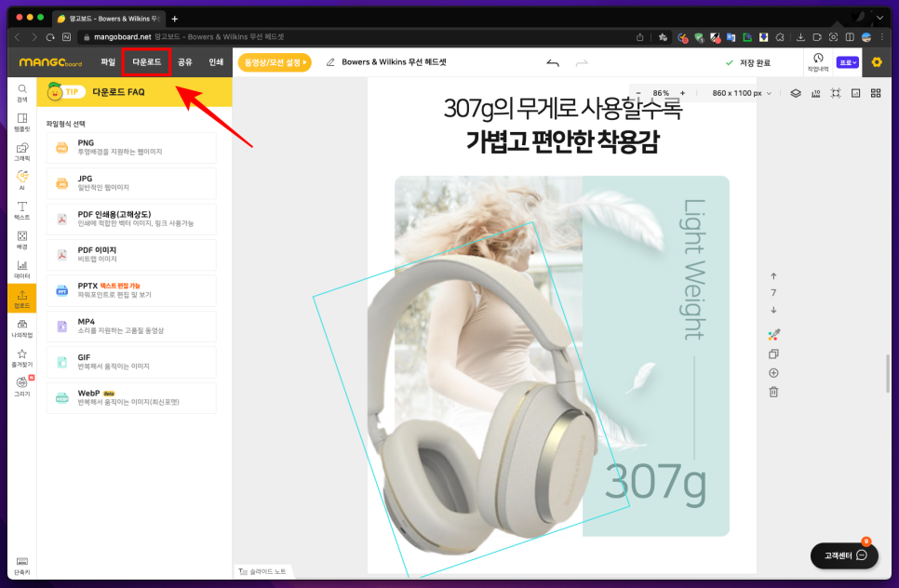This screenshot has width=899, height=588.
Task: Open the 템플릿 templates sidebar panel
Action: (21, 122)
